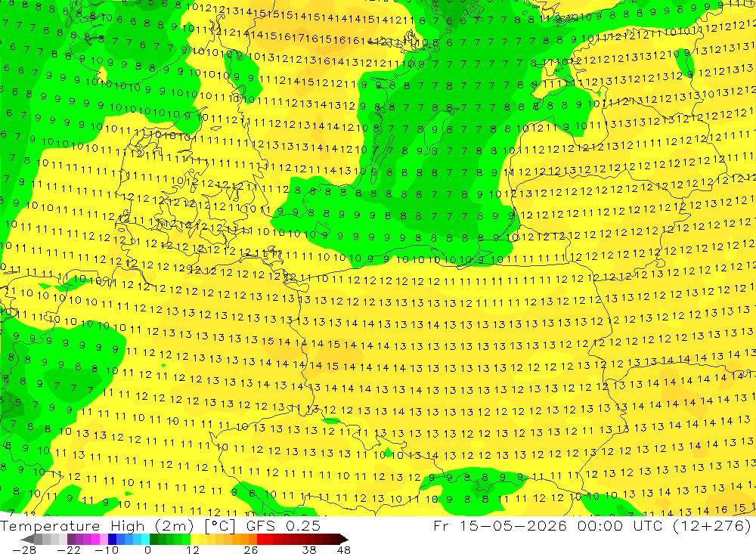Click the '38' legend value
Screen dimensions: 756x554
click(309, 550)
